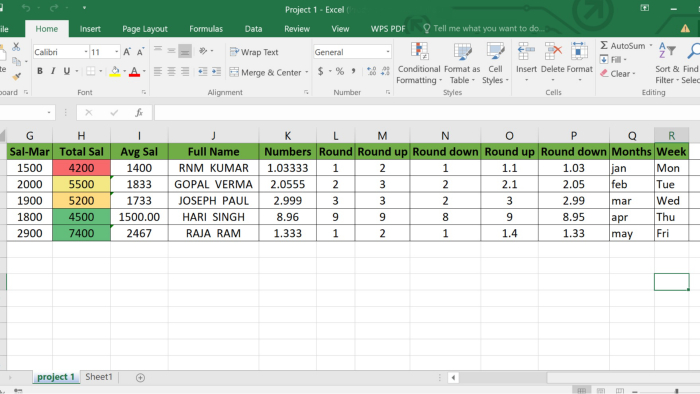Viewport: 700px width, 394px height.
Task: Apply the red Font Color
Action: tap(134, 71)
